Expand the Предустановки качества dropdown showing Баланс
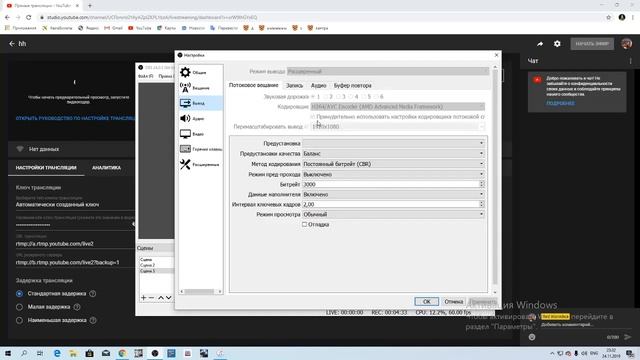The width and height of the screenshot is (640, 360). [393, 153]
